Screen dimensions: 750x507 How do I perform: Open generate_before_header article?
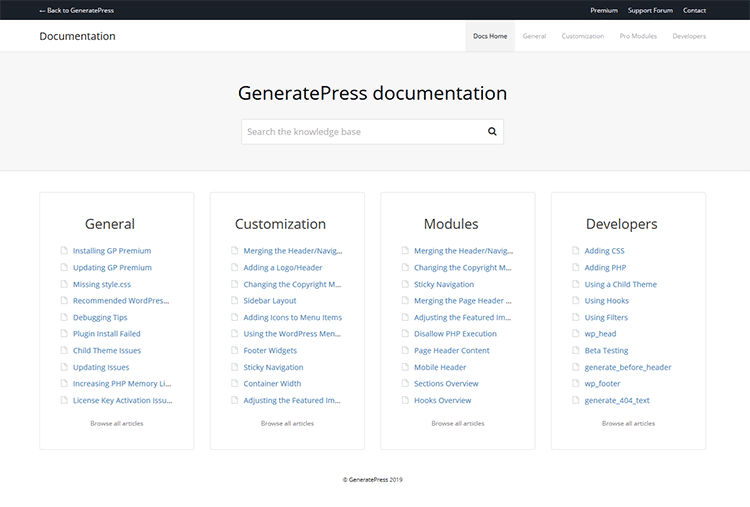tap(628, 367)
